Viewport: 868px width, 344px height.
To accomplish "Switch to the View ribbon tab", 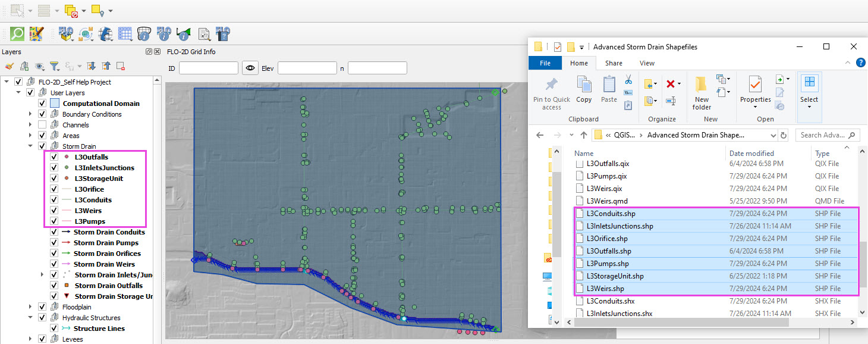I will point(647,63).
